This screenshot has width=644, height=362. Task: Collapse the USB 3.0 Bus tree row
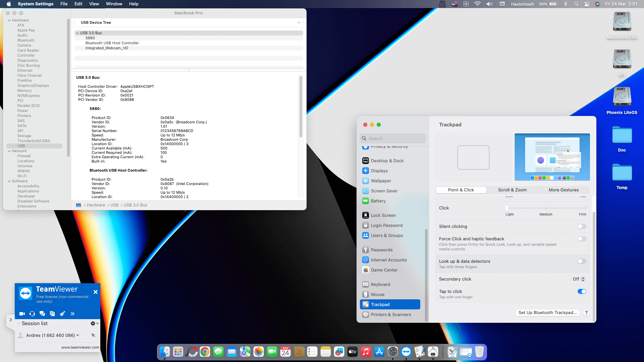[x=77, y=33]
